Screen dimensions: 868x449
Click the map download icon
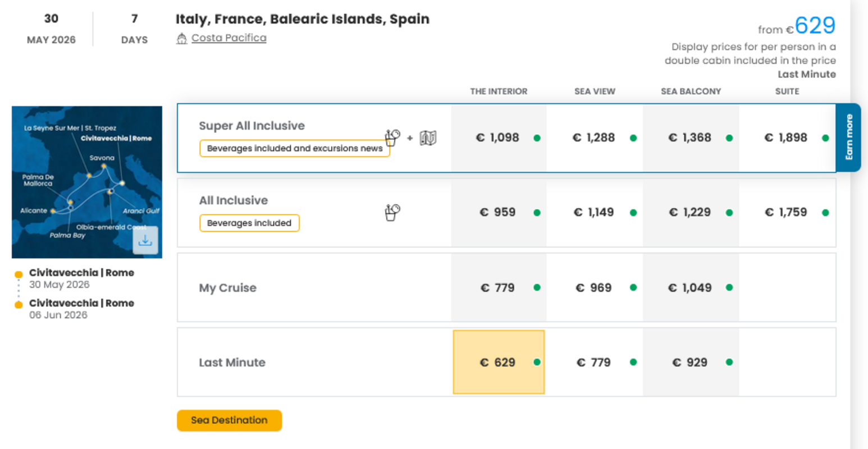pyautogui.click(x=145, y=240)
